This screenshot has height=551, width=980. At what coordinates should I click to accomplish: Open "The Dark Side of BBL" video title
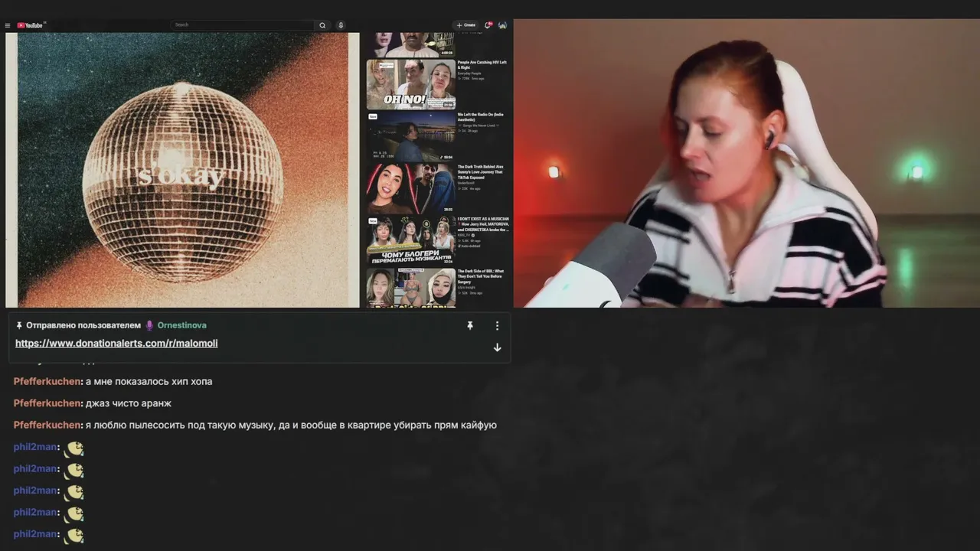(481, 276)
